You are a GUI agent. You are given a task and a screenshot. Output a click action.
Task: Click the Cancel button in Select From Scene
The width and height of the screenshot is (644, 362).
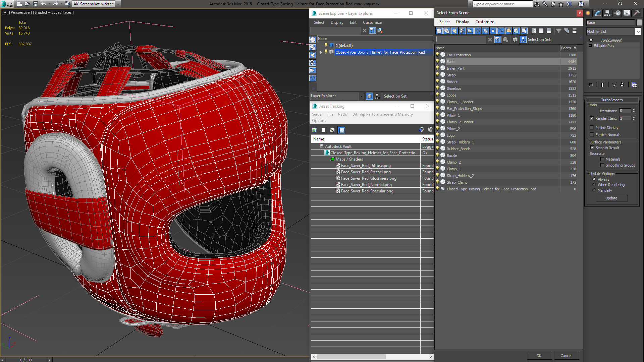tap(566, 356)
